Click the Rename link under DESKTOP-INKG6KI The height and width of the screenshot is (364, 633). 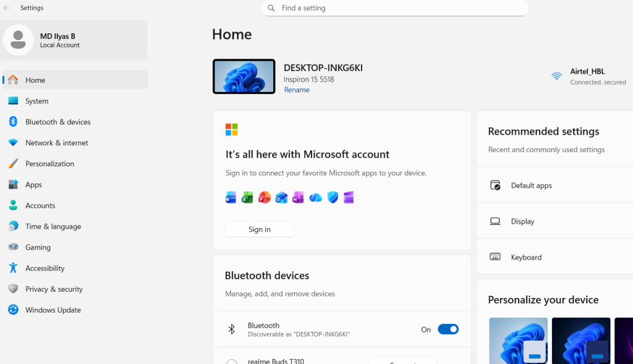click(x=296, y=90)
